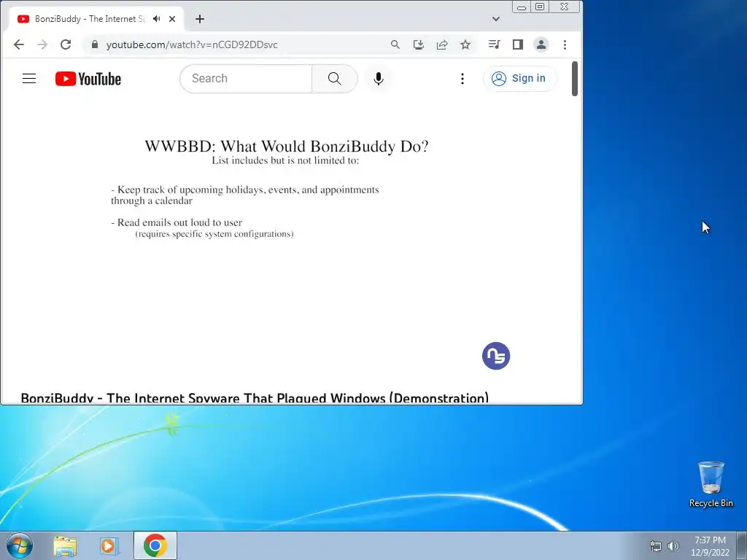The height and width of the screenshot is (560, 747).
Task: Open a new tab with plus button
Action: coord(200,19)
